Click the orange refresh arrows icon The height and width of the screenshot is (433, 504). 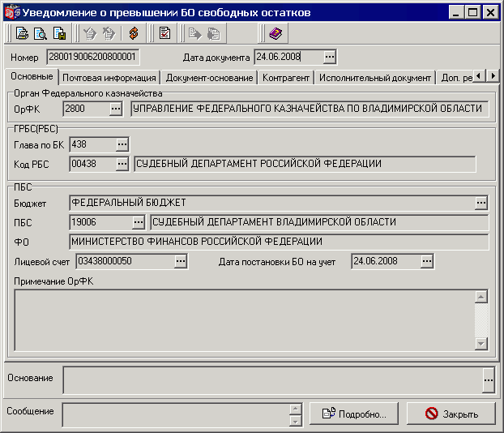[134, 33]
